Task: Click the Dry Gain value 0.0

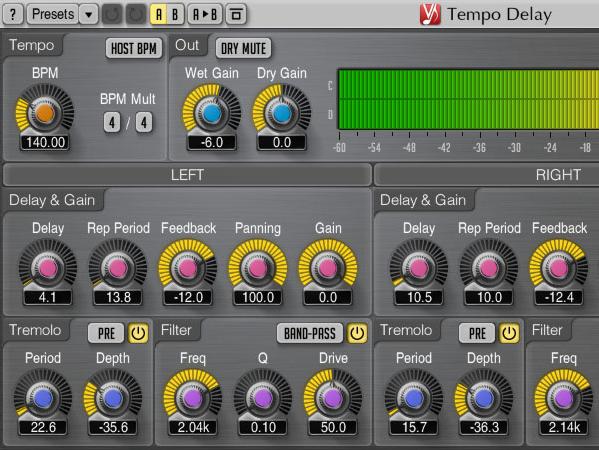Action: (x=282, y=142)
